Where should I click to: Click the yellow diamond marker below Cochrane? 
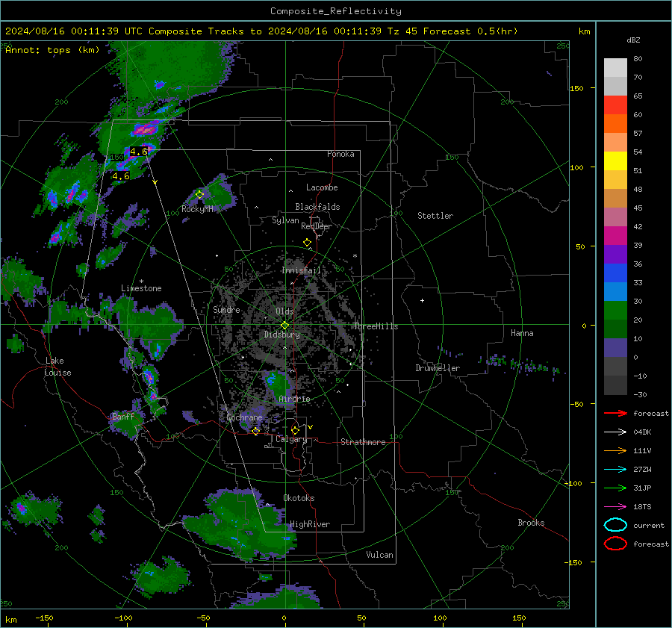click(255, 431)
